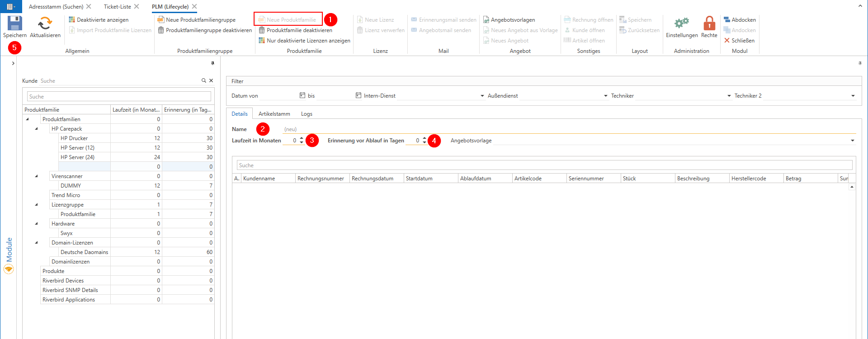
Task: Switch to the Artikelstamm tab
Action: (274, 114)
